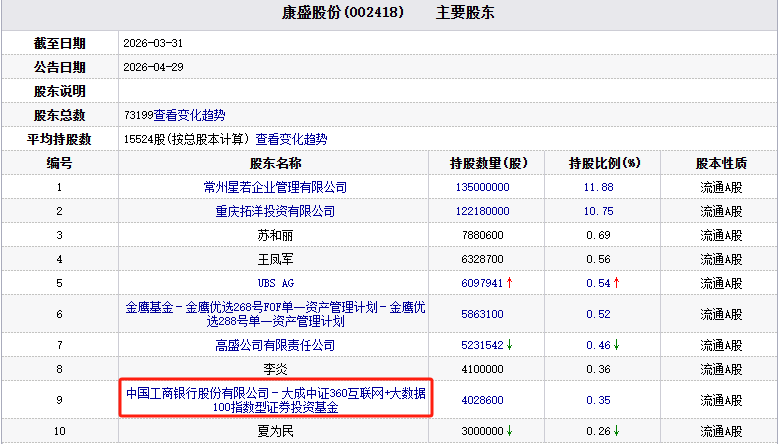Viewport: 779px width, 444px height.
Task: Click holding quantity 5863100
Action: coord(482,314)
